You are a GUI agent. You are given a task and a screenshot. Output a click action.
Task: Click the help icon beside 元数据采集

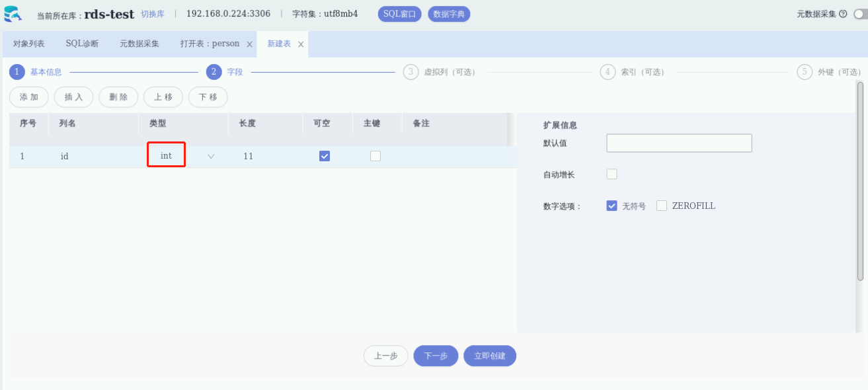[x=843, y=14]
